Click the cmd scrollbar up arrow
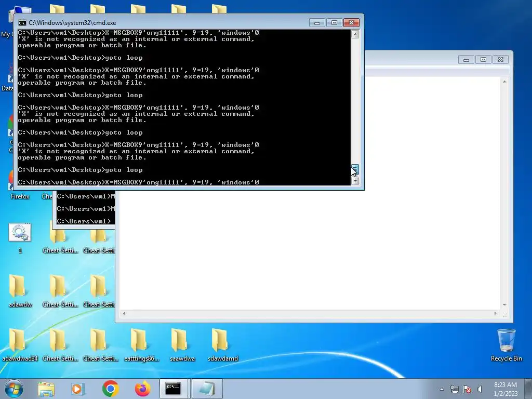Image resolution: width=532 pixels, height=399 pixels. click(355, 34)
